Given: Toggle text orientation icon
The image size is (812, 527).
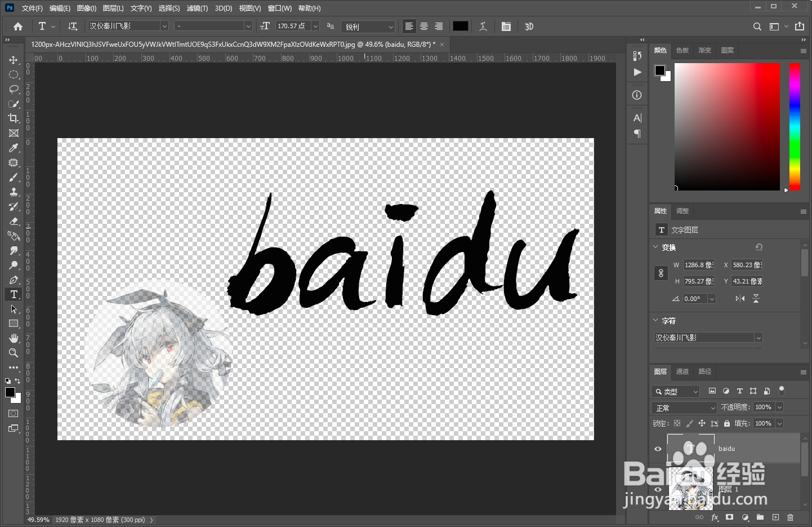Looking at the screenshot, I should coord(73,26).
